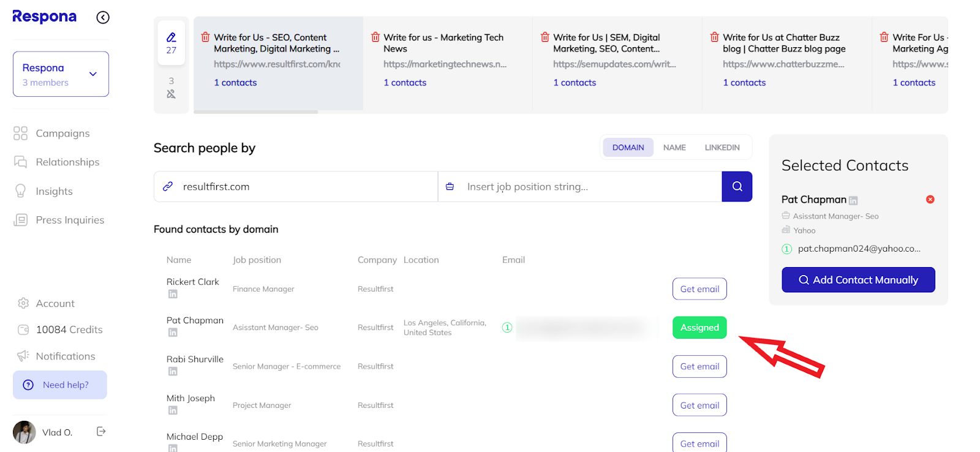Open 1 contacts under Chatter Buzz opportunity
Screen dimensions: 980x452
click(744, 83)
